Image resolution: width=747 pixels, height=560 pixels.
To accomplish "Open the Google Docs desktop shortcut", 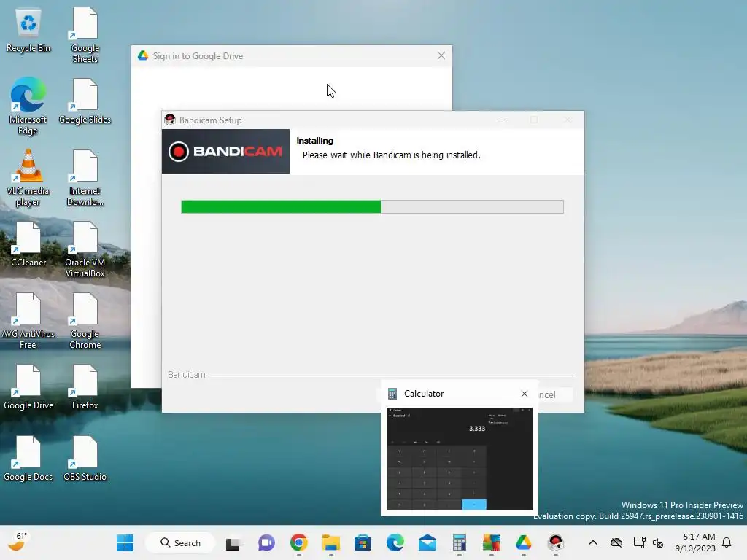I will [28, 459].
